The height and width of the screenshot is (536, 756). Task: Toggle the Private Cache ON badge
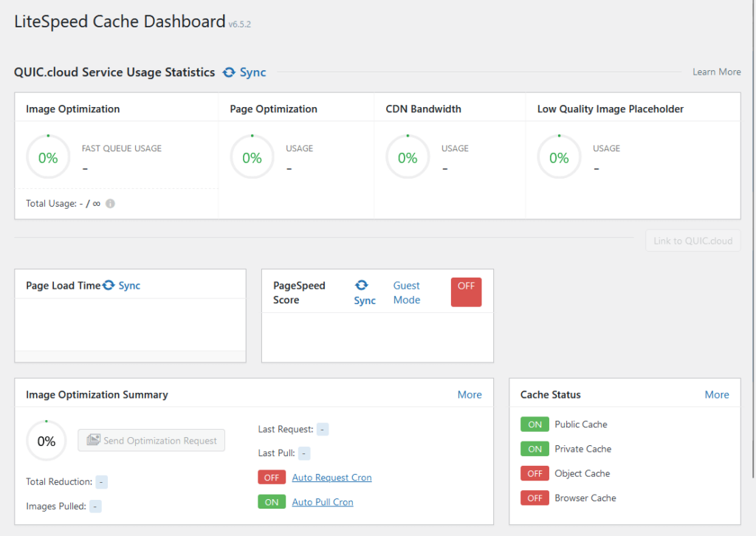coord(535,449)
